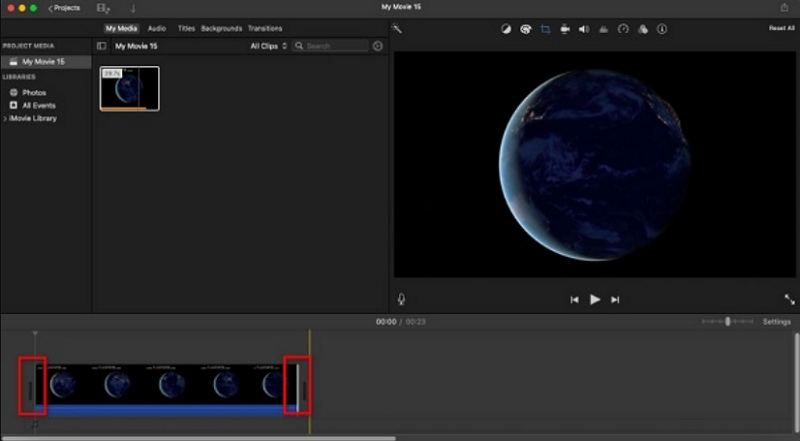The height and width of the screenshot is (441, 800).
Task: Toggle the voiceover microphone recording
Action: pos(401,299)
